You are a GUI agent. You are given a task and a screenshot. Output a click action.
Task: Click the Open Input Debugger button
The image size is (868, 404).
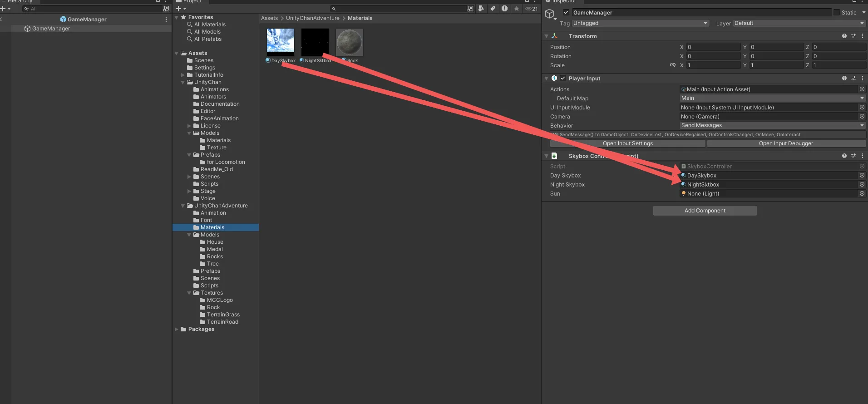tap(786, 143)
